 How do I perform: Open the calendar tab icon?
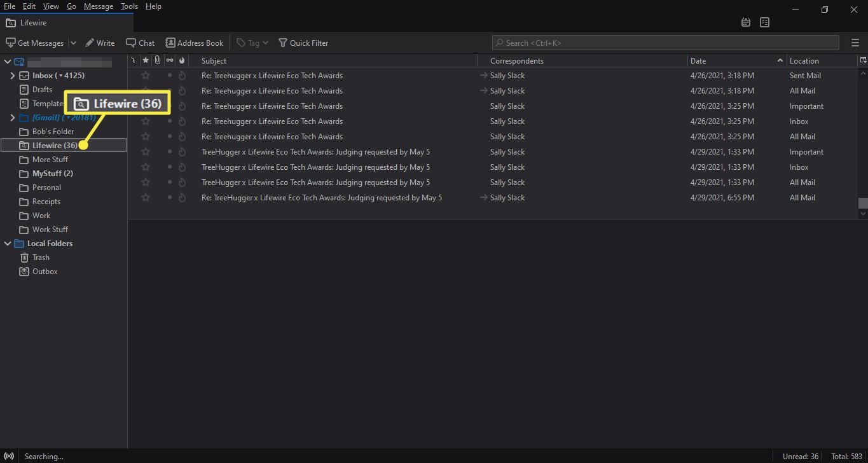tap(746, 22)
